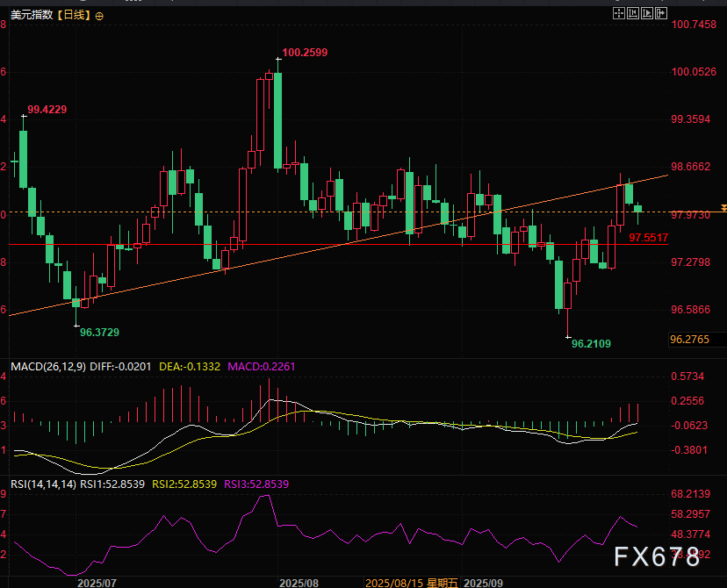Click the red 97.5517 horizontal line label
727x588 pixels.
649,237
